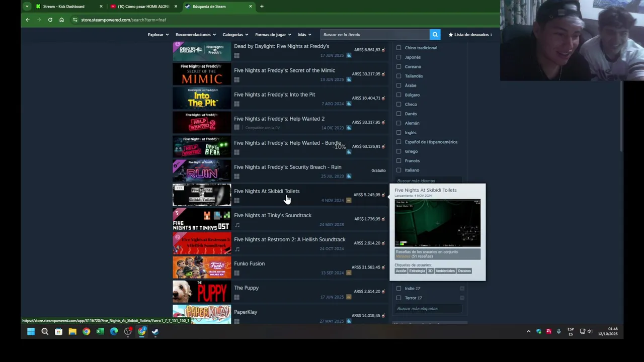The height and width of the screenshot is (362, 644).
Task: Click the Security Breach Ruin thumbnail
Action: tap(202, 170)
